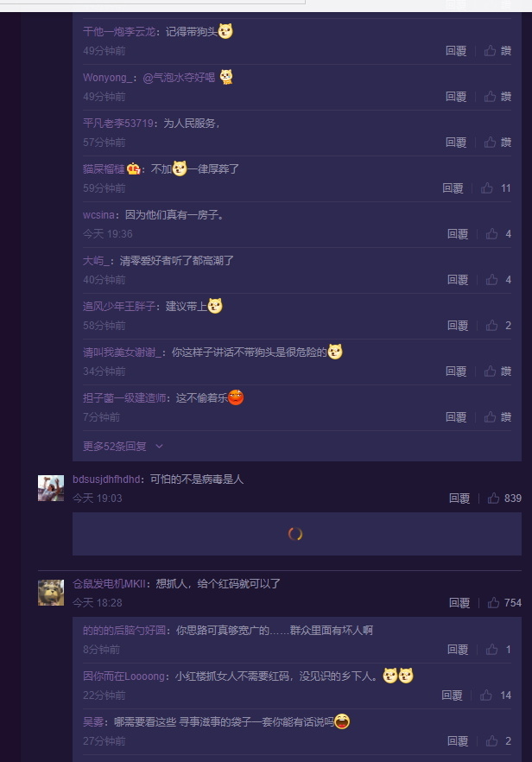This screenshot has width=532, height=762.
Task: Click 回覆 on 大屿_'s comment
Action: (x=457, y=280)
